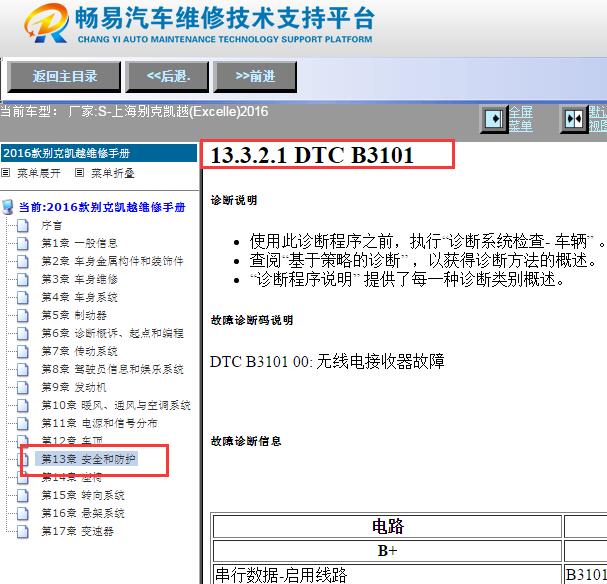Click heading 13.3.2.1 DTC B3101
Image resolution: width=607 pixels, height=584 pixels.
tap(312, 155)
